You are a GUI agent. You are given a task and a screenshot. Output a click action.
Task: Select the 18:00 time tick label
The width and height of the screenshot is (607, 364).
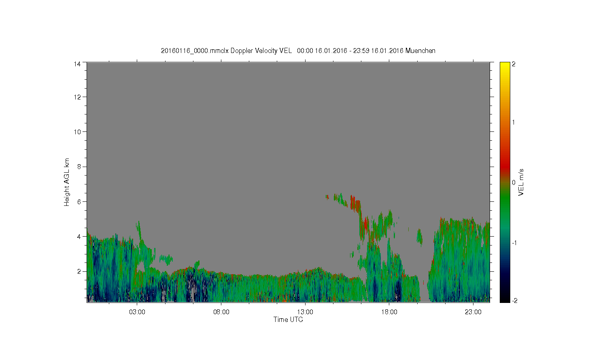(389, 312)
